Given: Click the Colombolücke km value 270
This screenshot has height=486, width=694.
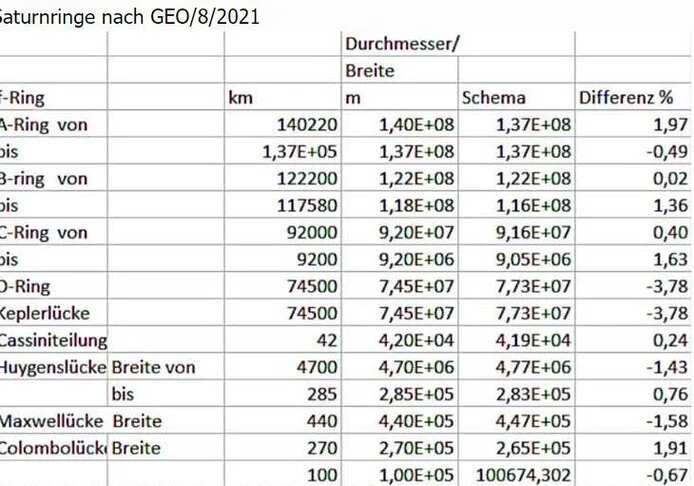Looking at the screenshot, I should tap(326, 447).
